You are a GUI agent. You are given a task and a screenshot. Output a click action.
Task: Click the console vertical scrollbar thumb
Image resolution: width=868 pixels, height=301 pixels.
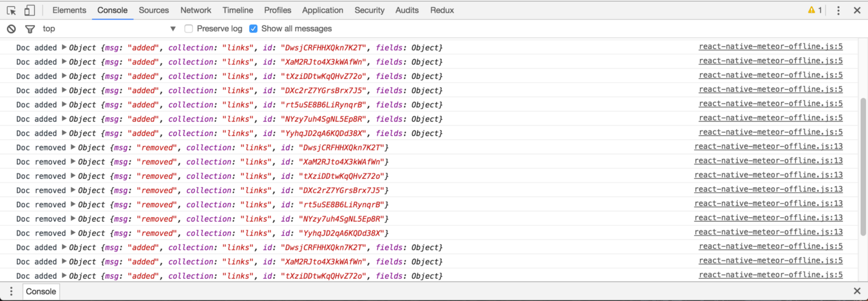[863, 165]
